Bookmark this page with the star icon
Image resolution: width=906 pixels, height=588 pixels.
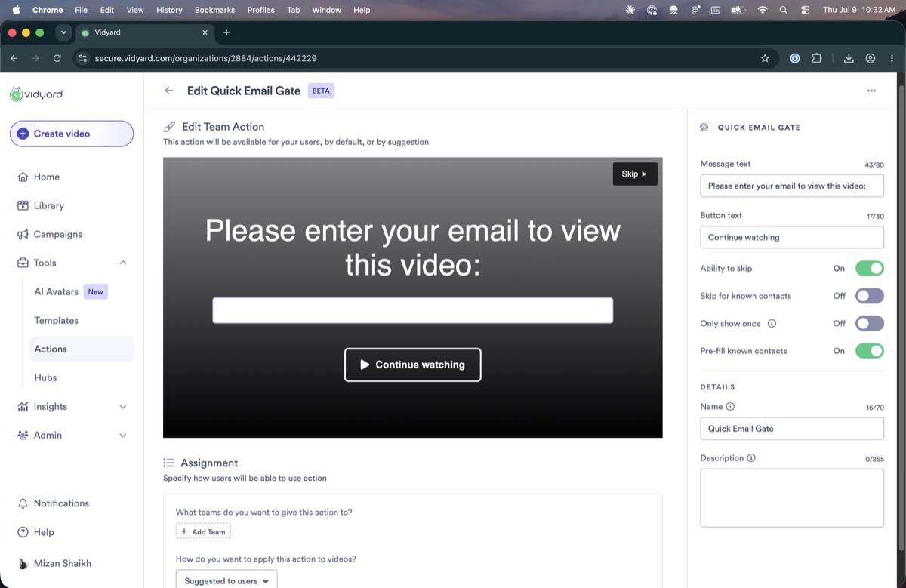click(x=765, y=58)
